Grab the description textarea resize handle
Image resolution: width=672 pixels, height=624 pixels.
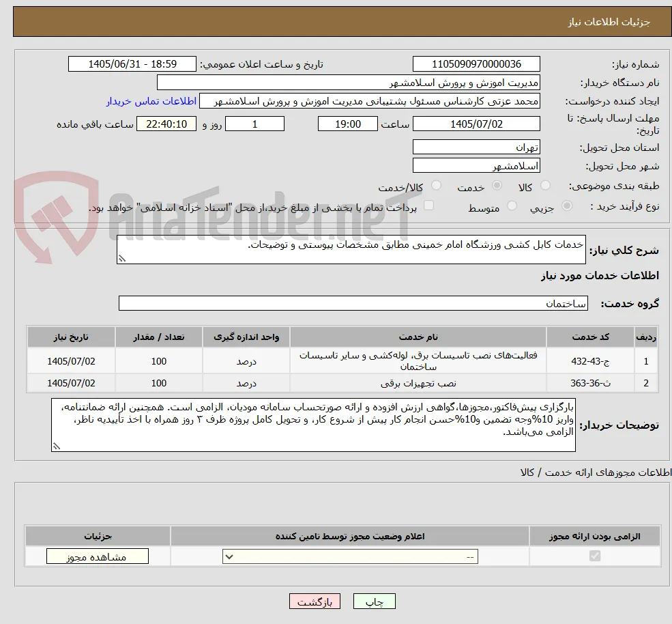tap(121, 259)
